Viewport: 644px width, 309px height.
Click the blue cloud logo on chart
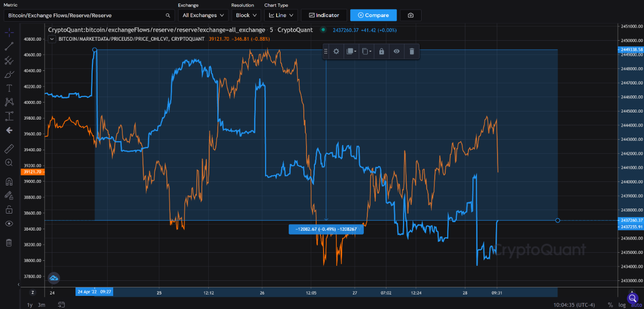[x=53, y=277]
